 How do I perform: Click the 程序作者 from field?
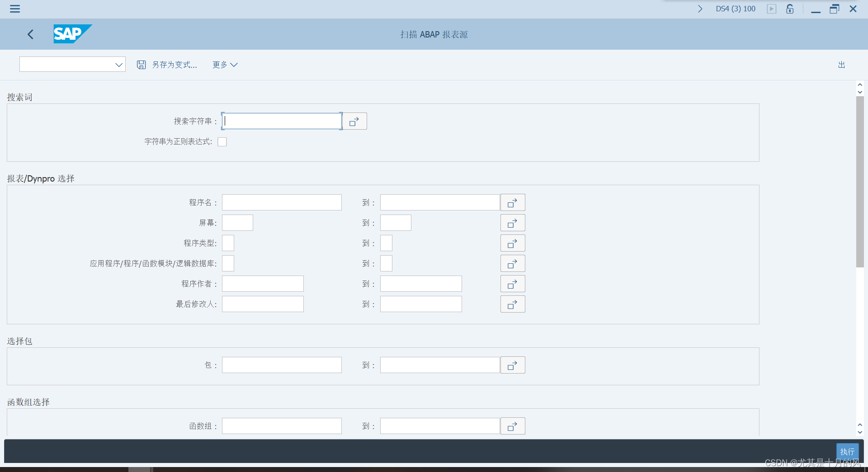coord(263,284)
